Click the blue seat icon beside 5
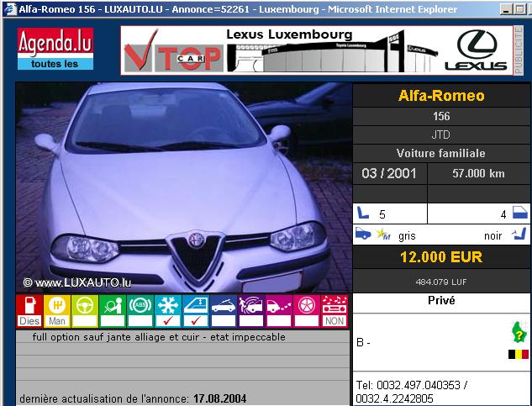The image size is (532, 406). pos(363,214)
